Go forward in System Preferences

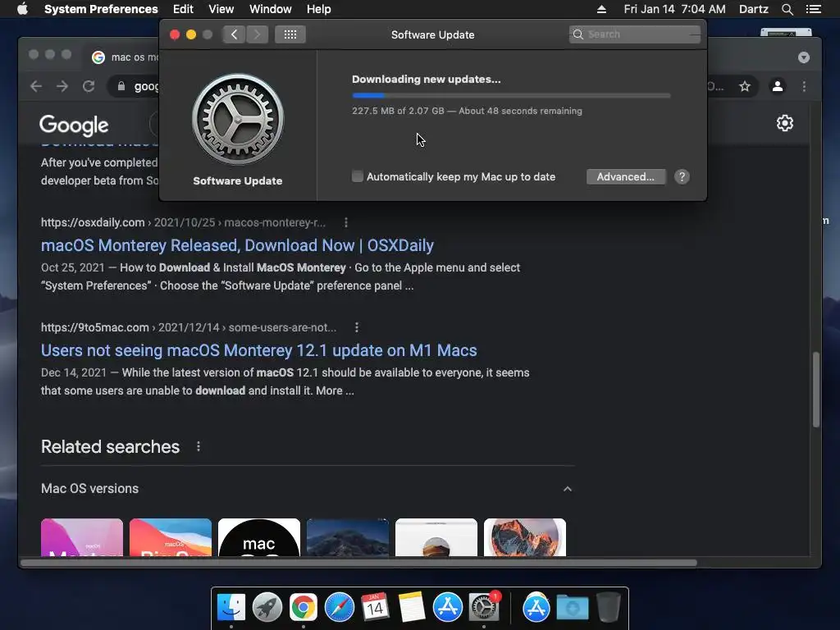[x=257, y=34]
